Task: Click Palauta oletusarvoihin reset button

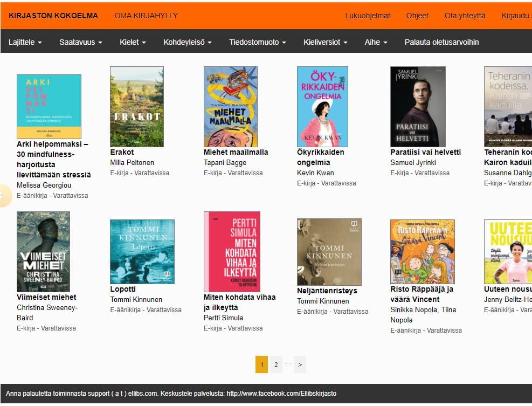Action: pyautogui.click(x=441, y=42)
